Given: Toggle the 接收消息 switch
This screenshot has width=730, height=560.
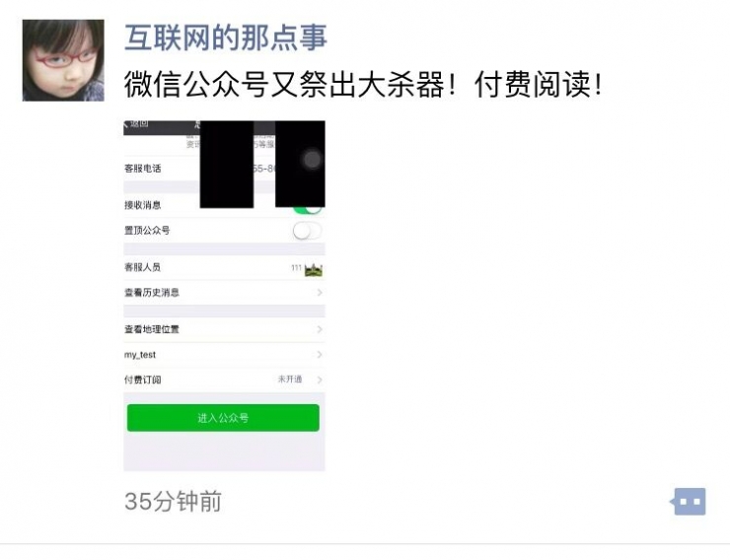Looking at the screenshot, I should [x=307, y=209].
